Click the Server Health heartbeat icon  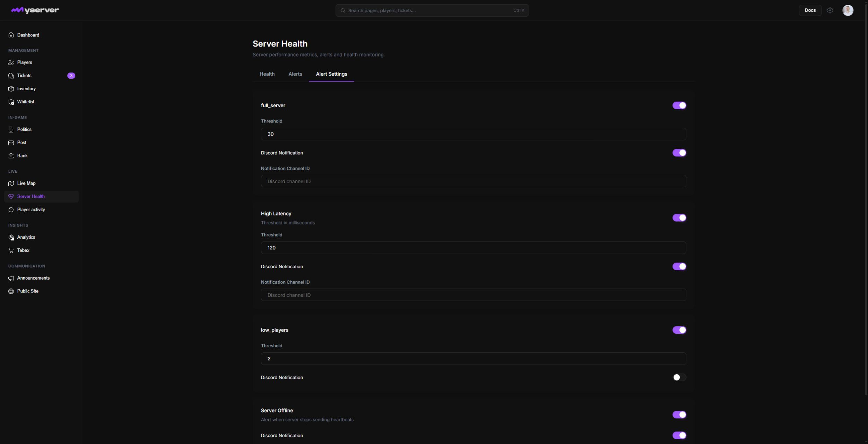tap(11, 196)
